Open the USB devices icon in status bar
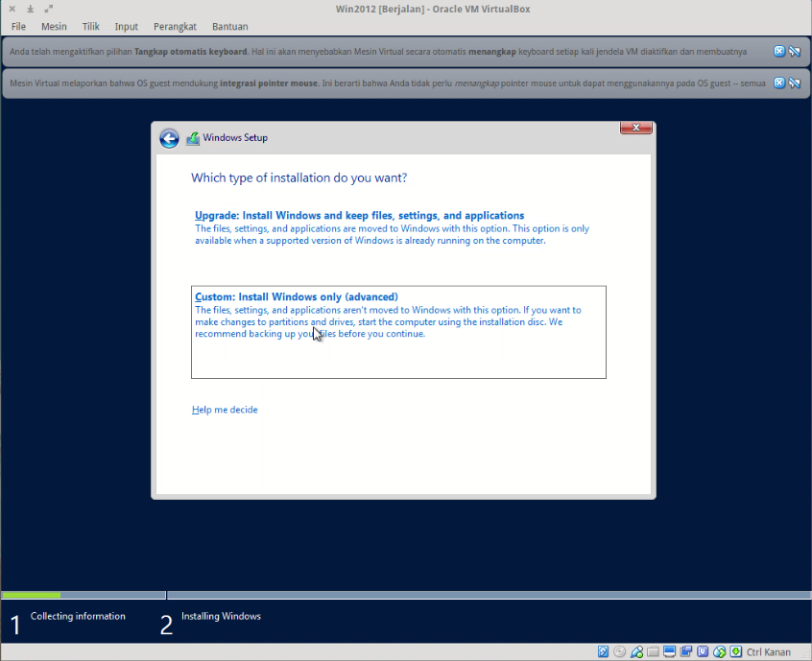Image resolution: width=812 pixels, height=661 pixels. tap(702, 651)
